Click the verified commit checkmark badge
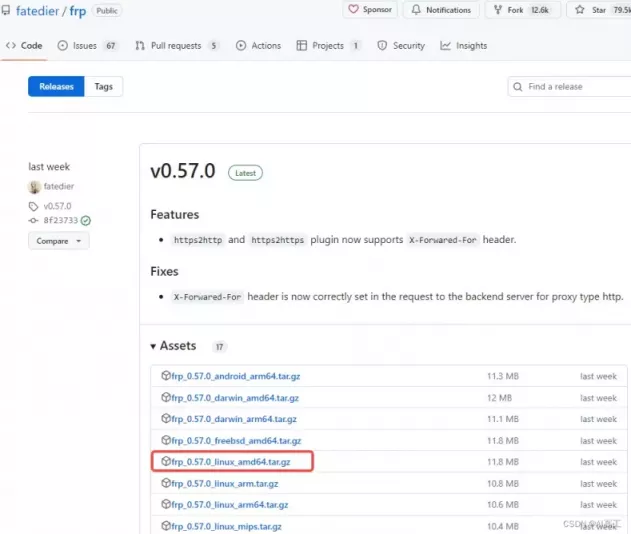The image size is (631, 534). pyautogui.click(x=86, y=220)
